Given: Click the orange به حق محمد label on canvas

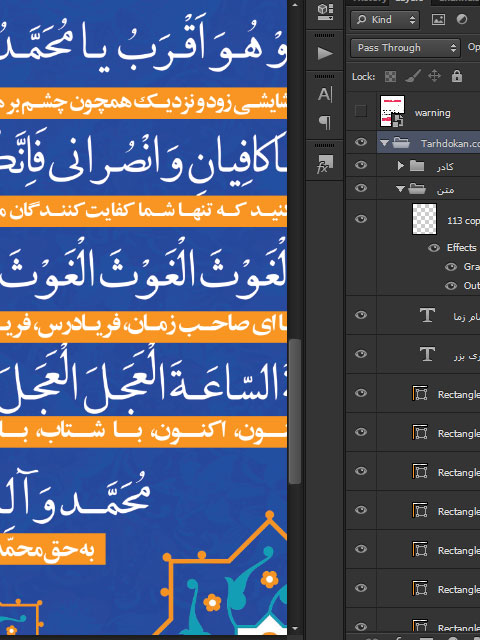Looking at the screenshot, I should tap(52, 549).
